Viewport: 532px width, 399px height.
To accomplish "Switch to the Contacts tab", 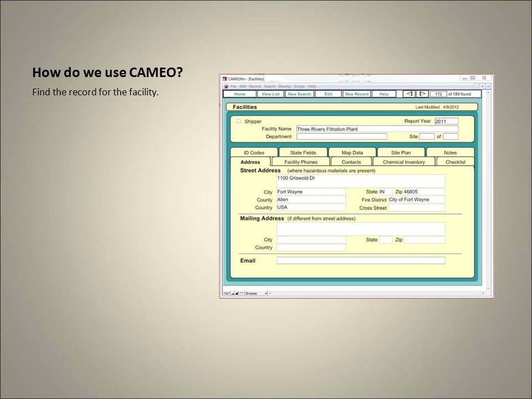I will point(351,162).
